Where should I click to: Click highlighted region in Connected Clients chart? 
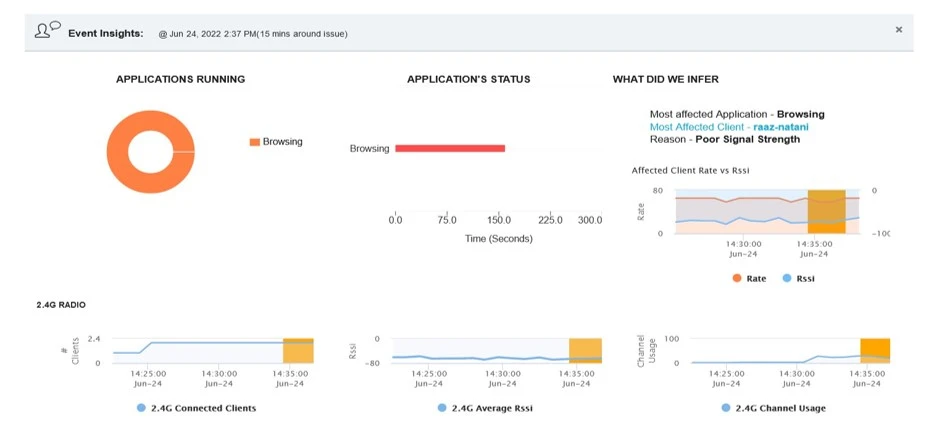point(298,351)
